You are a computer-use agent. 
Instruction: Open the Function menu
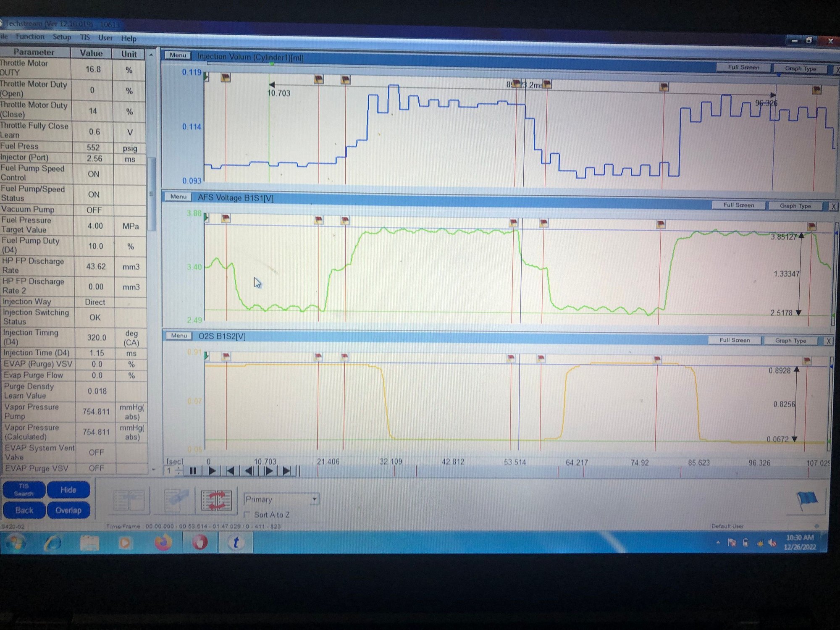pos(30,37)
